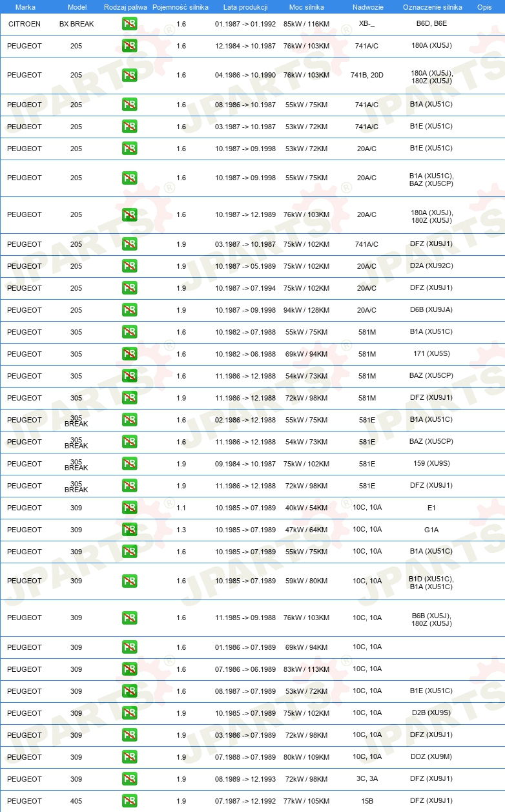Select the 85kW / 116KM power cell

307,23
